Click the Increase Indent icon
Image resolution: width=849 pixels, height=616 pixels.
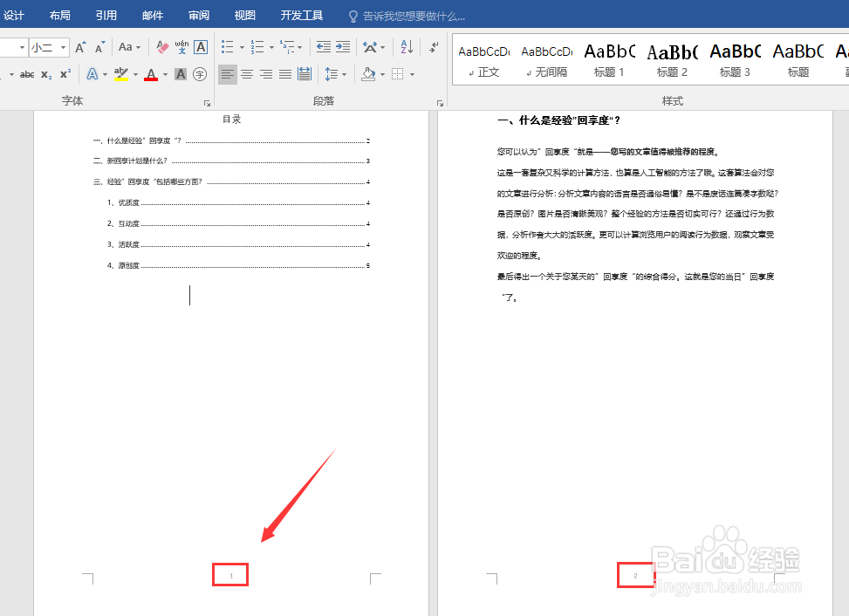[343, 47]
